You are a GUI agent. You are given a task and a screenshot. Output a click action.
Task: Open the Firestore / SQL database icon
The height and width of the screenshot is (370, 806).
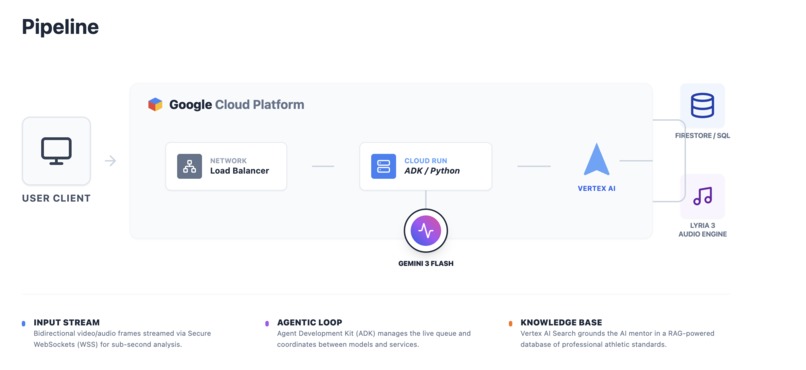(x=702, y=105)
